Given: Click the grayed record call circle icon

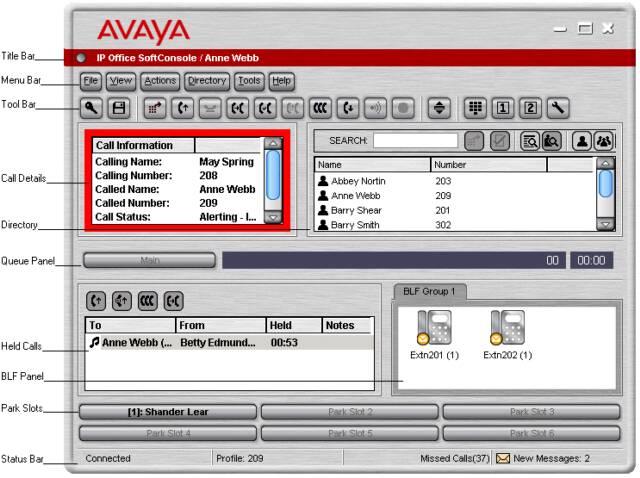Looking at the screenshot, I should pyautogui.click(x=403, y=109).
